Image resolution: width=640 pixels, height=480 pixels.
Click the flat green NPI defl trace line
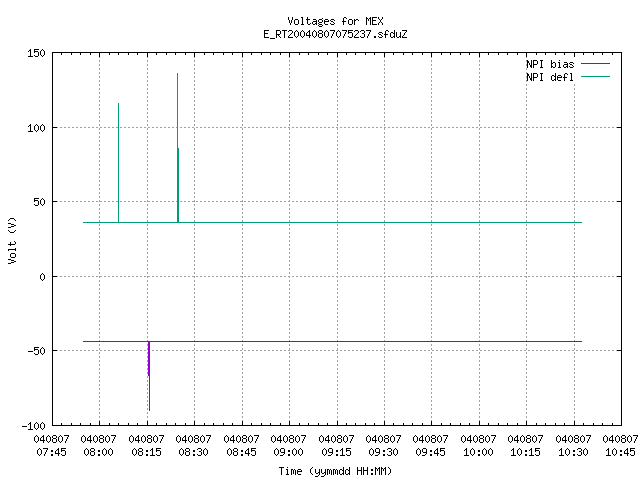[x=332, y=222]
